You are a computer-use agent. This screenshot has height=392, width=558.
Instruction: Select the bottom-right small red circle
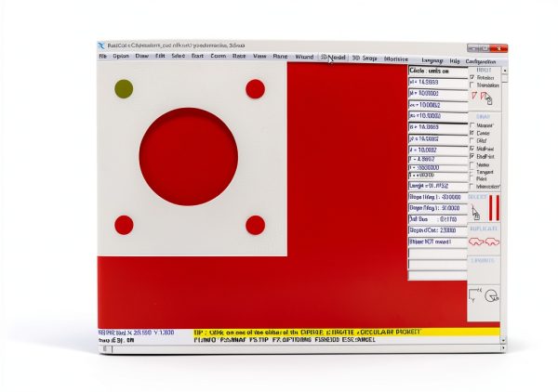(255, 225)
